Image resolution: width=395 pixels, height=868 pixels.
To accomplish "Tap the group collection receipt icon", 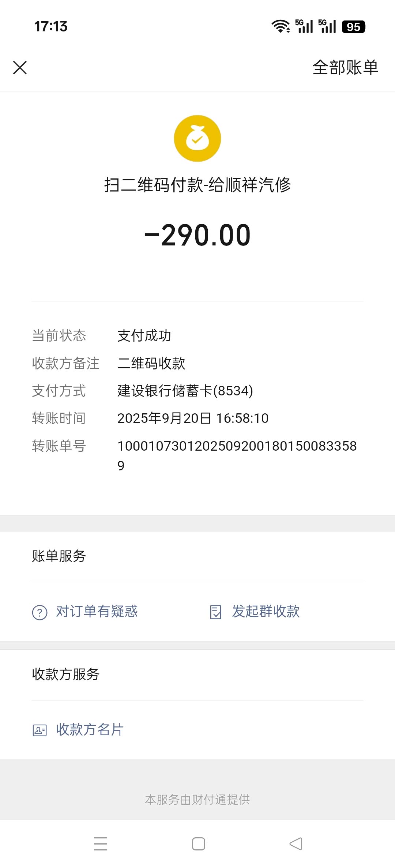I will (216, 612).
